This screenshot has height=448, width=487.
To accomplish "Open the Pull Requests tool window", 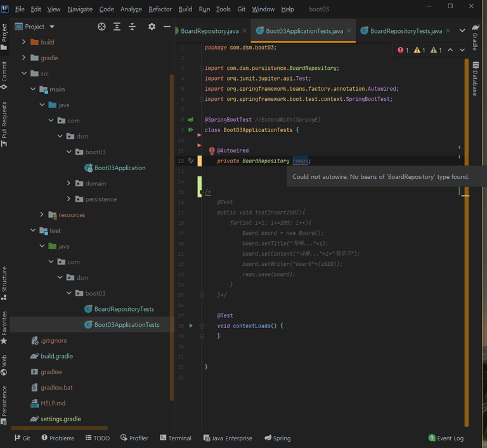I will (4, 124).
